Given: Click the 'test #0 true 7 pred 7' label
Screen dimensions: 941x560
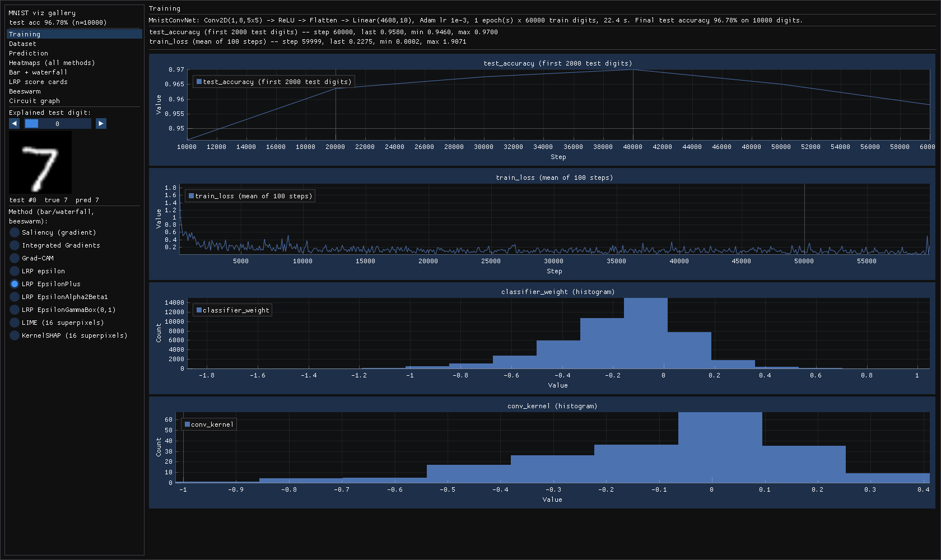Looking at the screenshot, I should pyautogui.click(x=54, y=200).
